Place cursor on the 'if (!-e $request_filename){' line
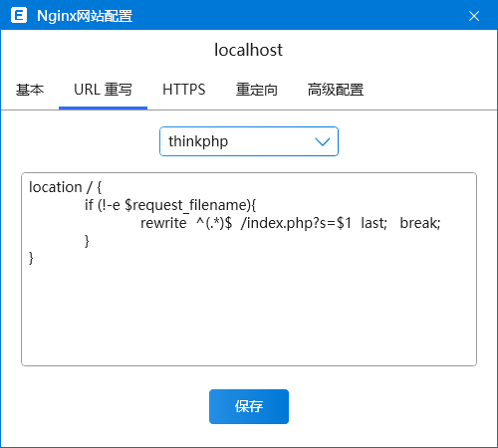The height and width of the screenshot is (448, 498). pos(170,205)
